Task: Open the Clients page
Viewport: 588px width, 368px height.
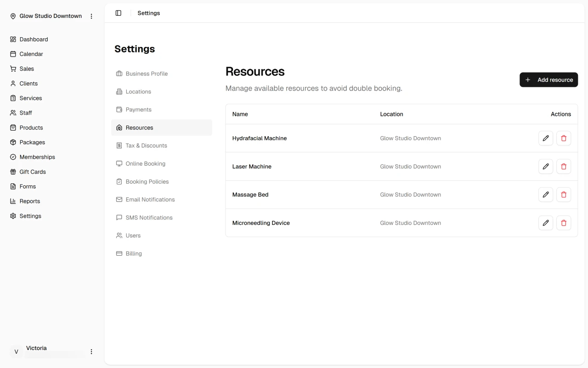Action: pos(52,83)
